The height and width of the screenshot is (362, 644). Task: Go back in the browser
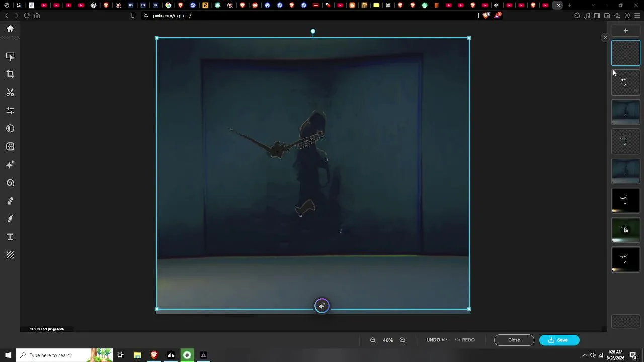(7, 16)
